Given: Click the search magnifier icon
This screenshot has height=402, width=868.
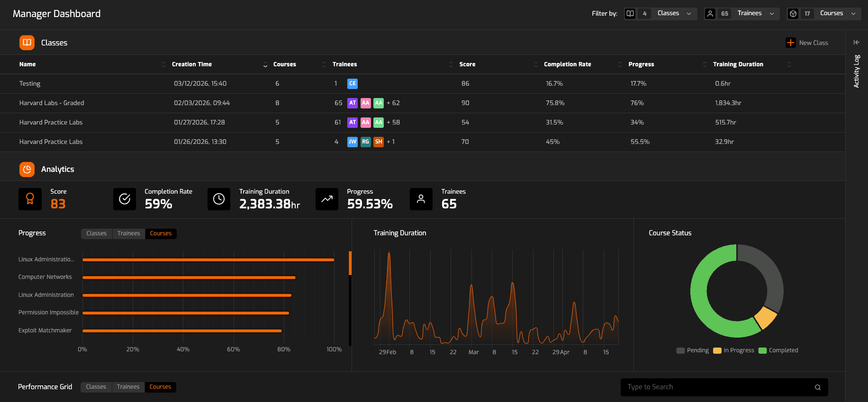Looking at the screenshot, I should pos(818,387).
